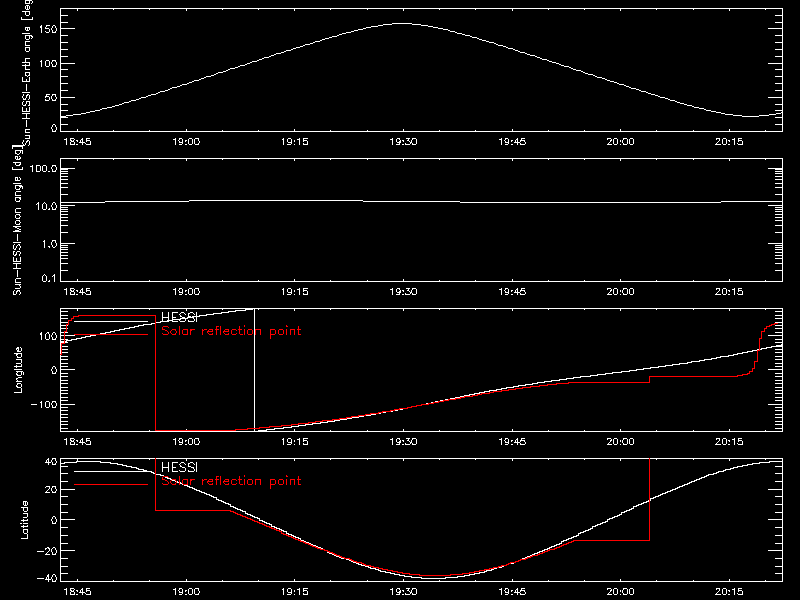Click '19:45' under the Moon angle plot

pos(512,292)
